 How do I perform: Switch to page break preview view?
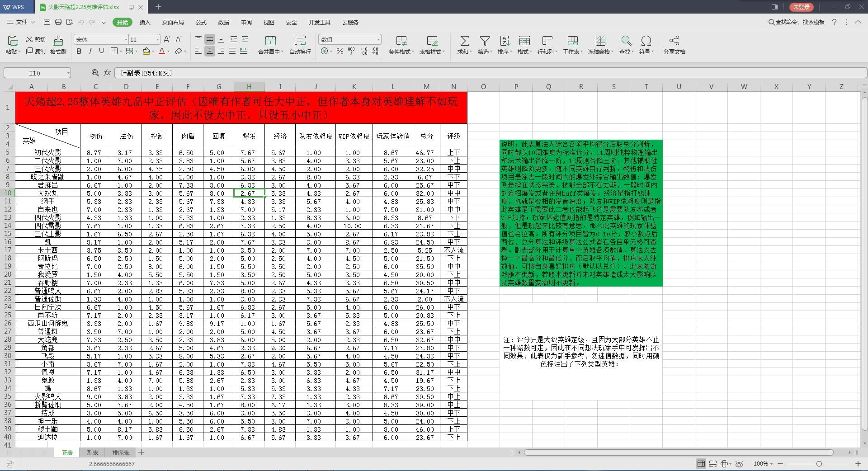[x=713, y=464]
